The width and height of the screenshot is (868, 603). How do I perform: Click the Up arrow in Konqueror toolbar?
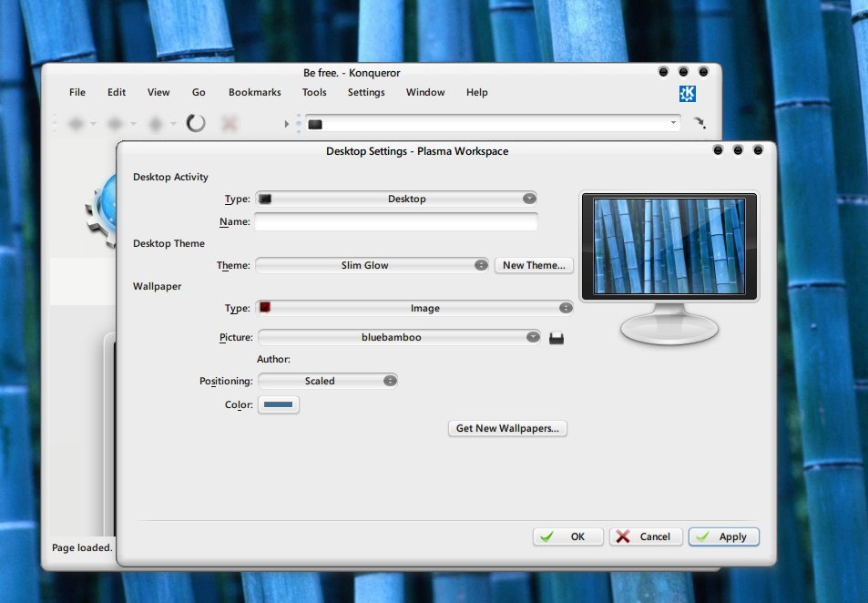point(156,124)
